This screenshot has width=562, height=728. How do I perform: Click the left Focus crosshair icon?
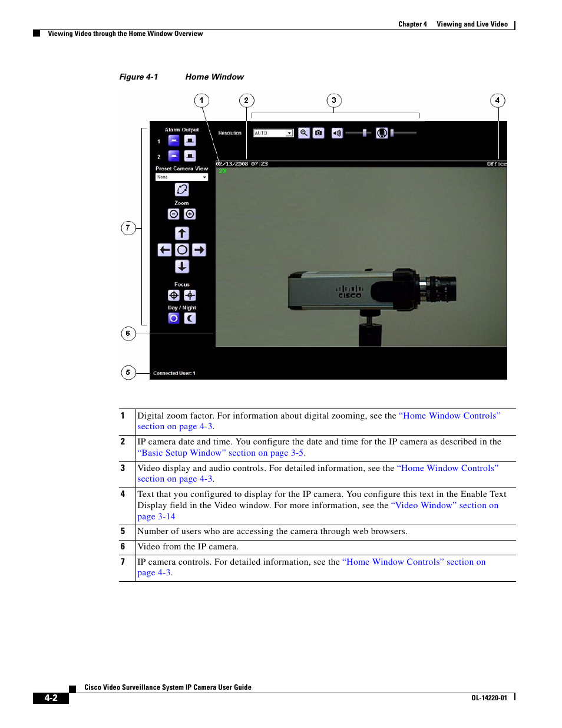(x=174, y=295)
